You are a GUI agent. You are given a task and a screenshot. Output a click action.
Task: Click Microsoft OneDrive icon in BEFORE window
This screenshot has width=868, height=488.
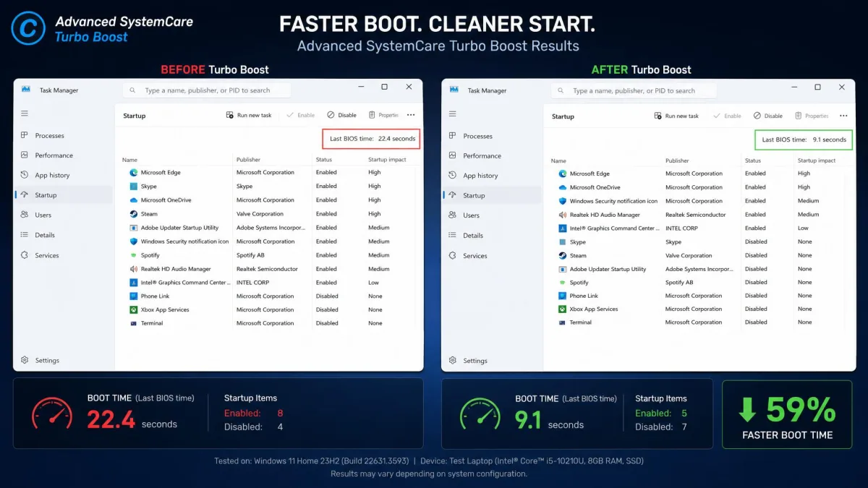click(x=134, y=200)
